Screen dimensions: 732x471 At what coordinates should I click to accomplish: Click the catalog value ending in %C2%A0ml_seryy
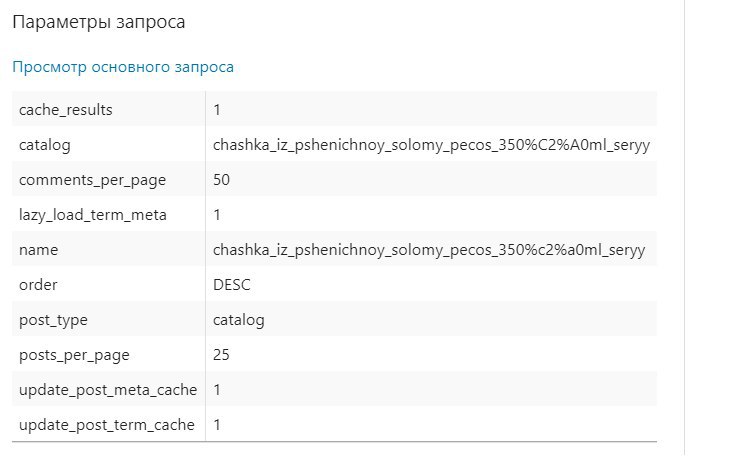pyautogui.click(x=431, y=145)
